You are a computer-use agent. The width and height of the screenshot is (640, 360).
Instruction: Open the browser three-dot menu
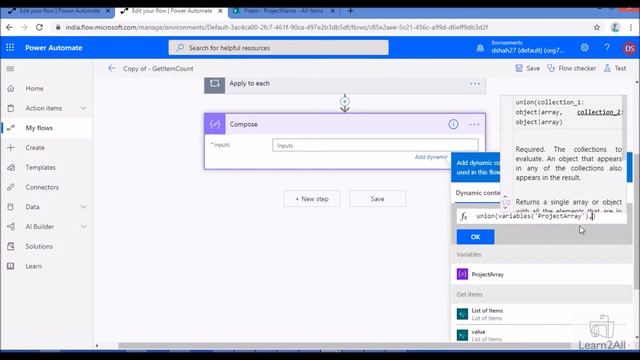click(631, 27)
